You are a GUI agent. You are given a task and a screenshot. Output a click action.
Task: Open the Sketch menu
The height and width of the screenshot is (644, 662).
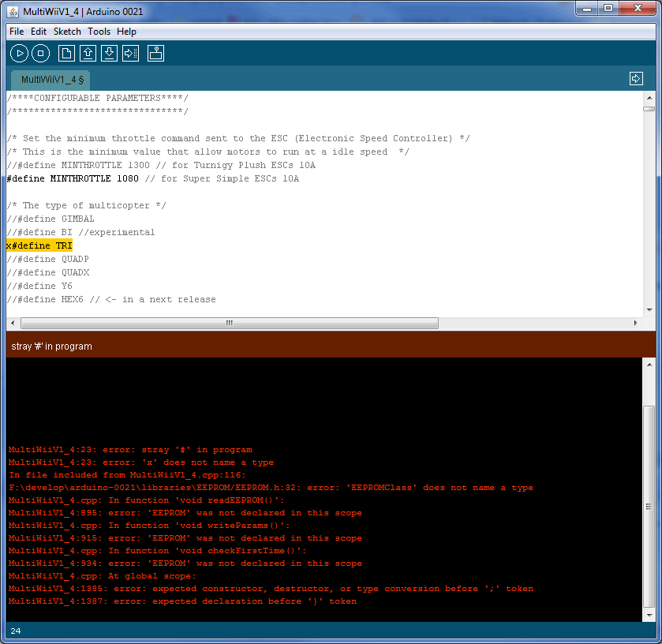pyautogui.click(x=67, y=32)
